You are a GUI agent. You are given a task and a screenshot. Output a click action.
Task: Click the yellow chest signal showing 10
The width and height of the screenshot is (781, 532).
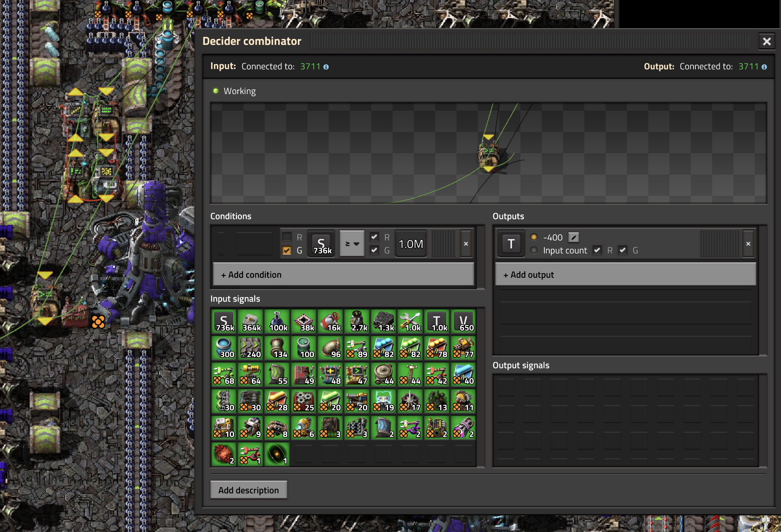(x=224, y=428)
